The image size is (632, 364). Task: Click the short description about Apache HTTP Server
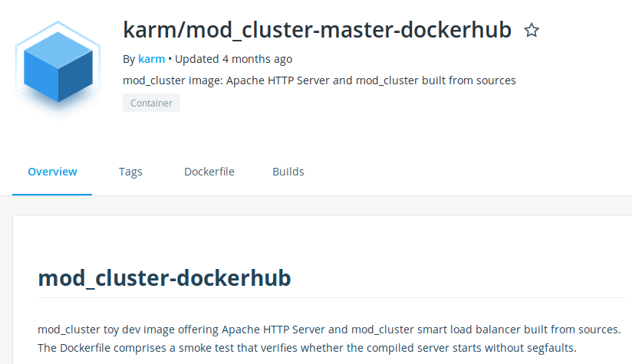pos(319,80)
